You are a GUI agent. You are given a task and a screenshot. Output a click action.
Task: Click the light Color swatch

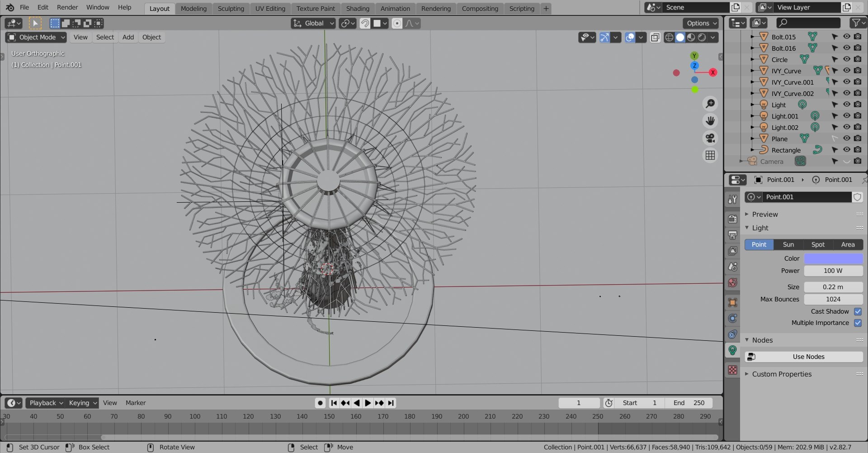coord(833,258)
